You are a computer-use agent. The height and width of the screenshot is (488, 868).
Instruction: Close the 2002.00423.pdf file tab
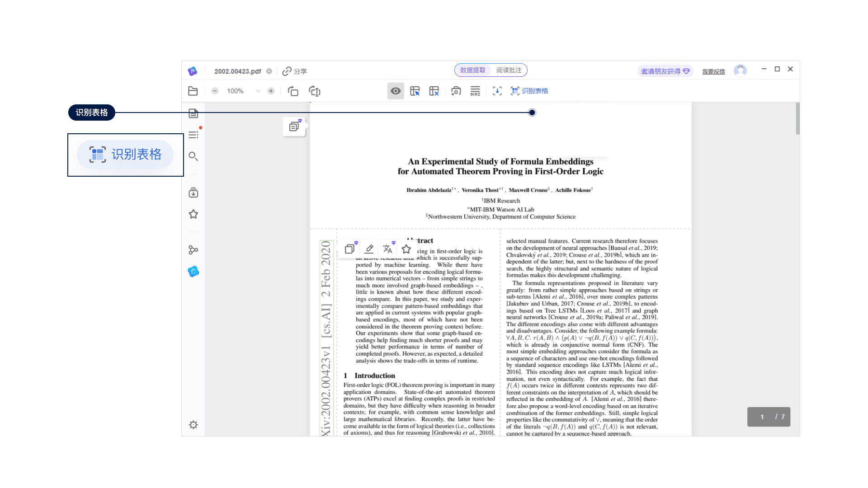pyautogui.click(x=269, y=71)
